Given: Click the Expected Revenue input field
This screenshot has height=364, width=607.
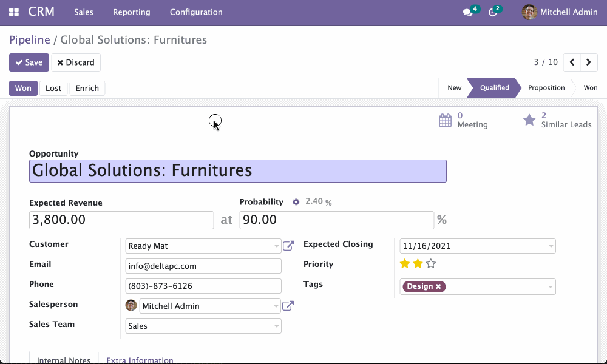Looking at the screenshot, I should click(121, 220).
